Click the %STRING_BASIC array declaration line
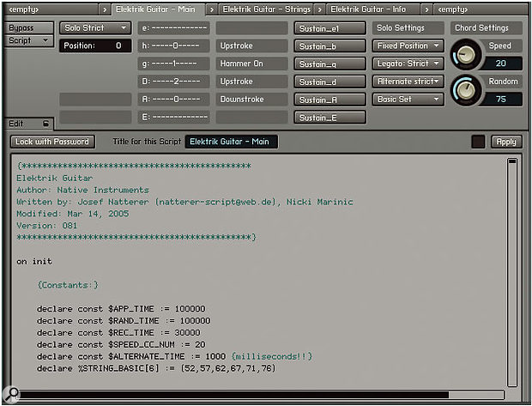Image resolution: width=532 pixels, height=406 pixels. coord(156,368)
